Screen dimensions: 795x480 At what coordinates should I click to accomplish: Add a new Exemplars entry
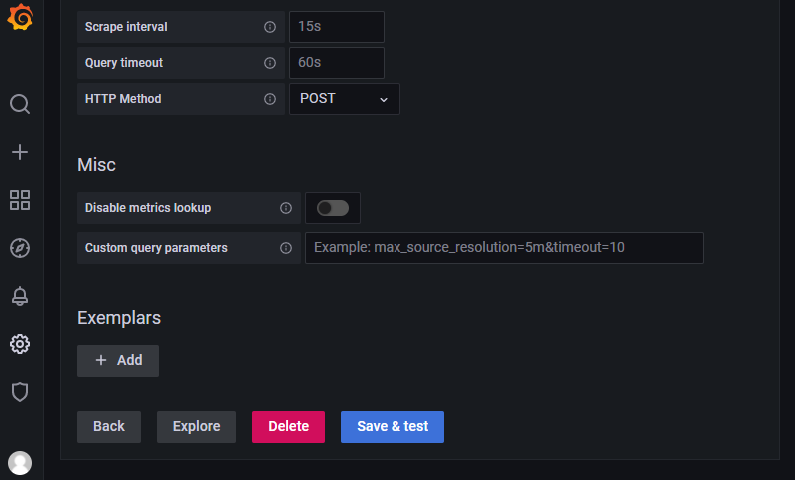click(x=118, y=360)
